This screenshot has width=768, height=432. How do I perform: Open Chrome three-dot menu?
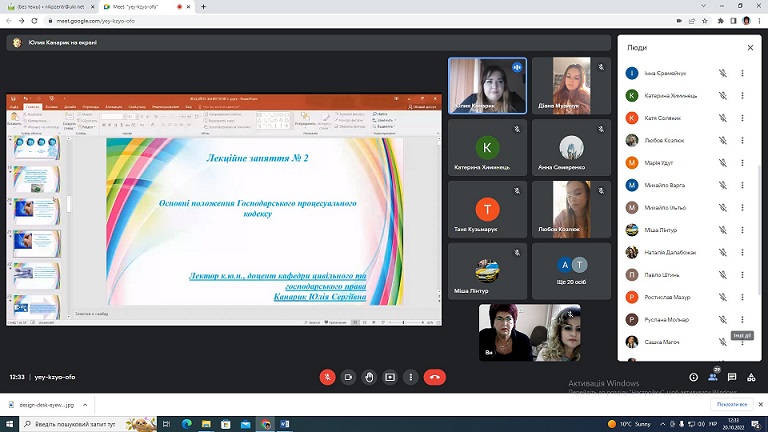pyautogui.click(x=760, y=21)
